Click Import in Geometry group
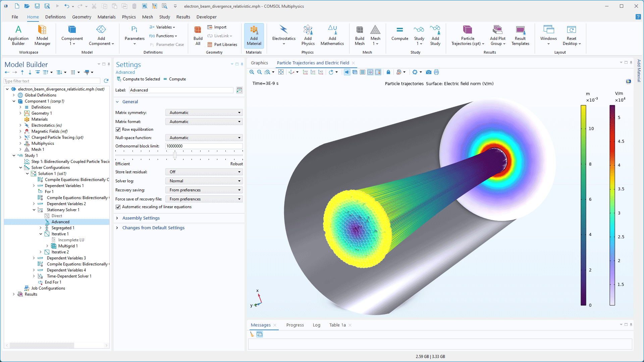644x362 pixels. [217, 27]
